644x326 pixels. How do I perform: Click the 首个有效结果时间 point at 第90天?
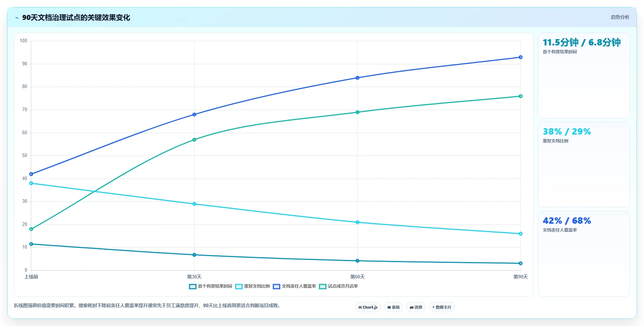click(520, 263)
